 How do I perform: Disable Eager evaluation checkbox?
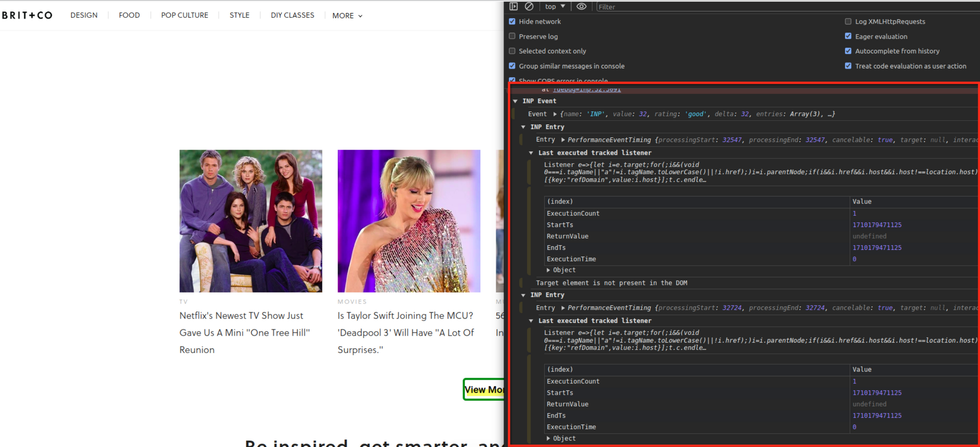848,36
